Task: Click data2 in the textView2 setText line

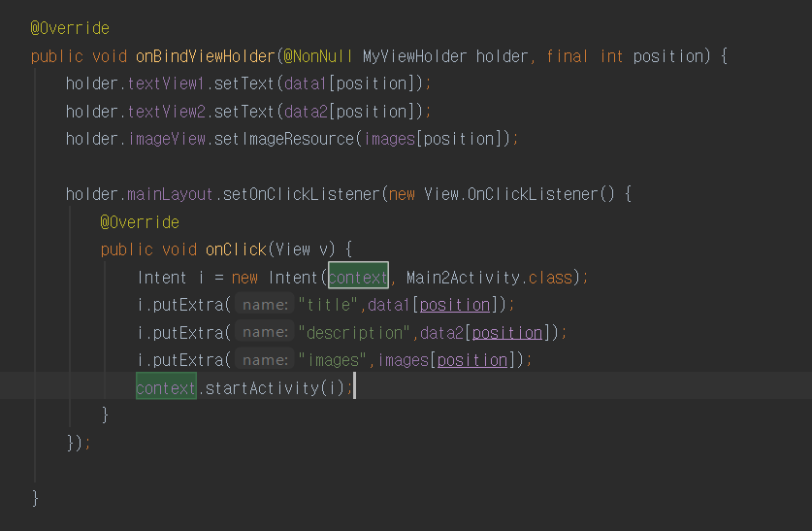Action: [x=306, y=112]
